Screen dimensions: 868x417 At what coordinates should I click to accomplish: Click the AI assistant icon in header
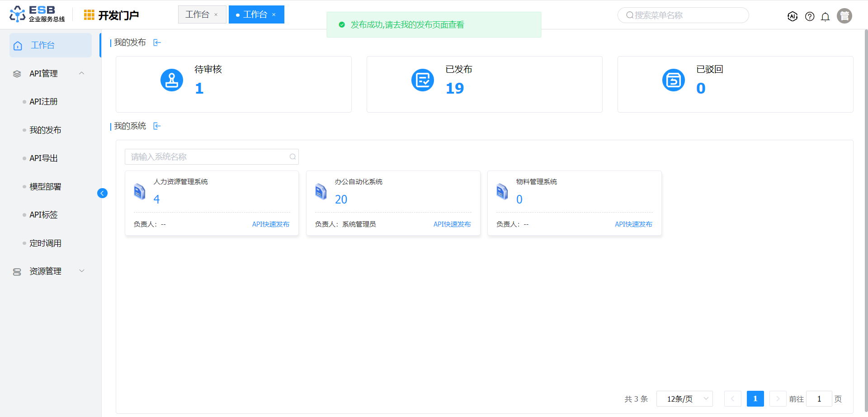point(792,16)
